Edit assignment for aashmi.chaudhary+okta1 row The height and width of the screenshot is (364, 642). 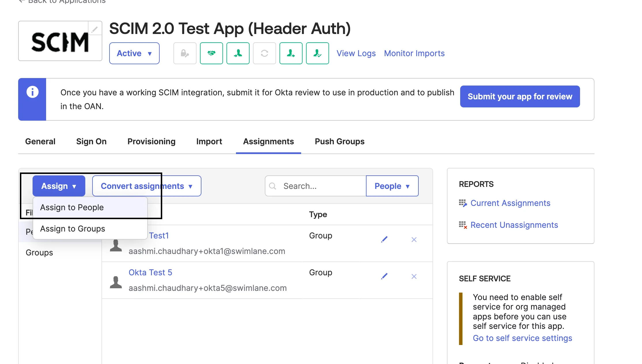click(384, 239)
